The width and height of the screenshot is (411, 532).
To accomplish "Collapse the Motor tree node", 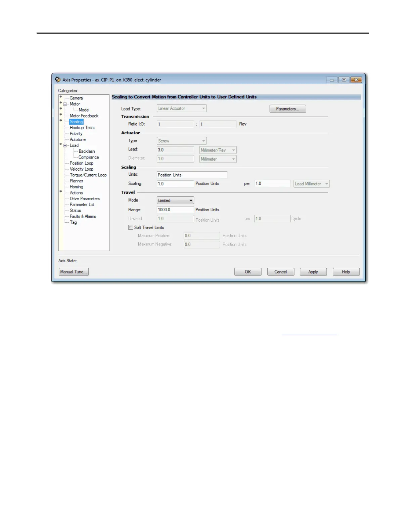I will pyautogui.click(x=65, y=104).
